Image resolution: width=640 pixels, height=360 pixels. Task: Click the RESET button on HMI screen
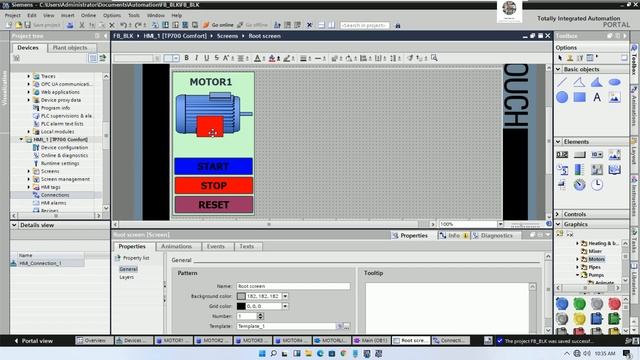213,204
